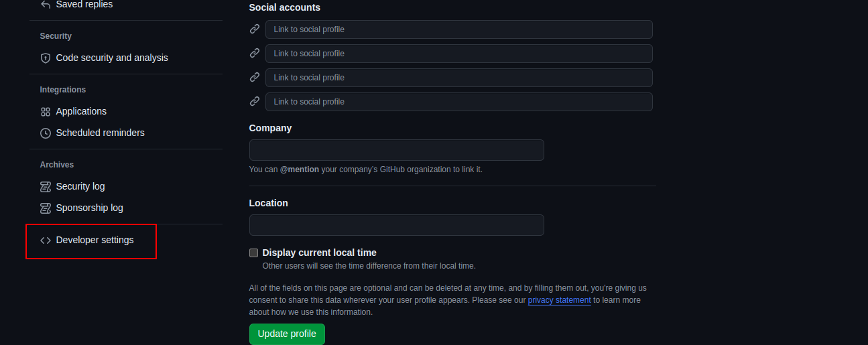This screenshot has height=345, width=868.
Task: Click the fourth social profile link field
Action: 458,102
